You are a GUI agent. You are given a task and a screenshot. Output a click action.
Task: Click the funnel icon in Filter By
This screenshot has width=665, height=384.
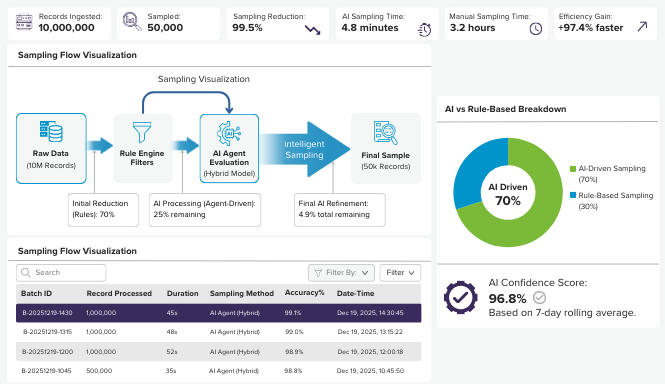point(318,273)
